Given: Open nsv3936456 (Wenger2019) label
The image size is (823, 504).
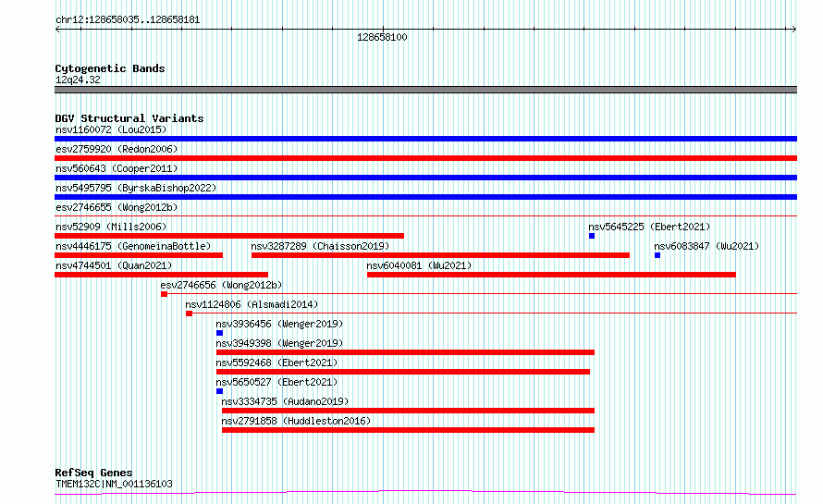Looking at the screenshot, I should [x=279, y=324].
